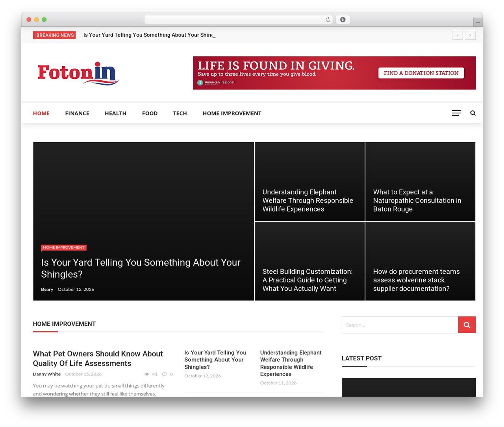Screen dimensions: 504x427
Task: Open the hamburger off-canvas menu
Action: [456, 113]
